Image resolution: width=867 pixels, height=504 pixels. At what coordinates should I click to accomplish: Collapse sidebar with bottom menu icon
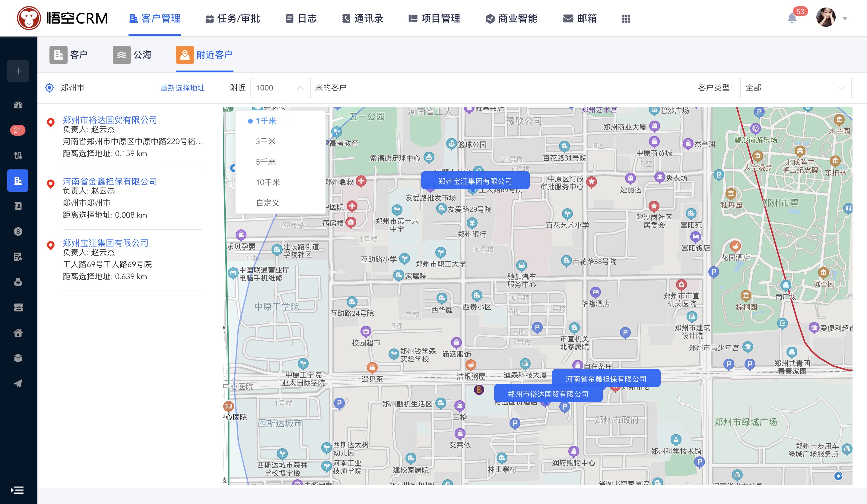tap(17, 490)
